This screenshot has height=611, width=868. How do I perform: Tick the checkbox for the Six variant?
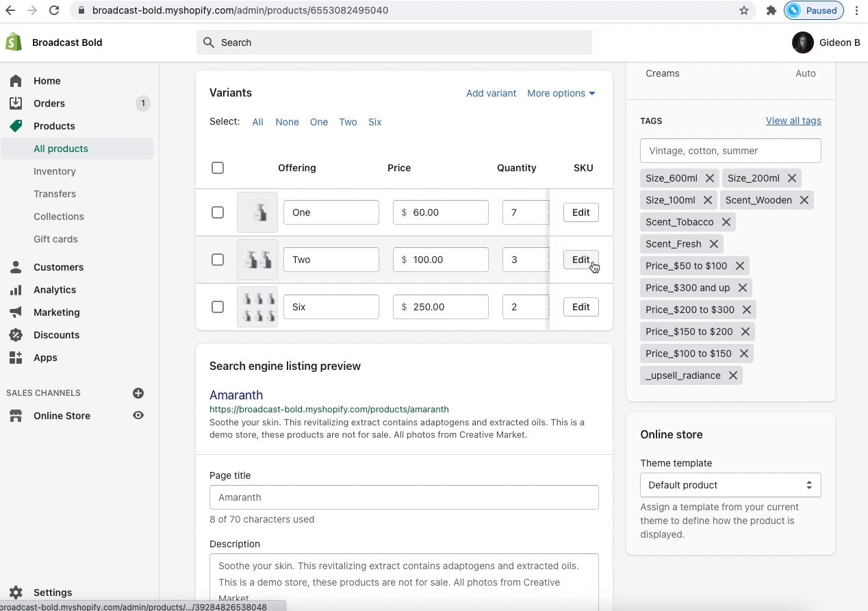[218, 307]
